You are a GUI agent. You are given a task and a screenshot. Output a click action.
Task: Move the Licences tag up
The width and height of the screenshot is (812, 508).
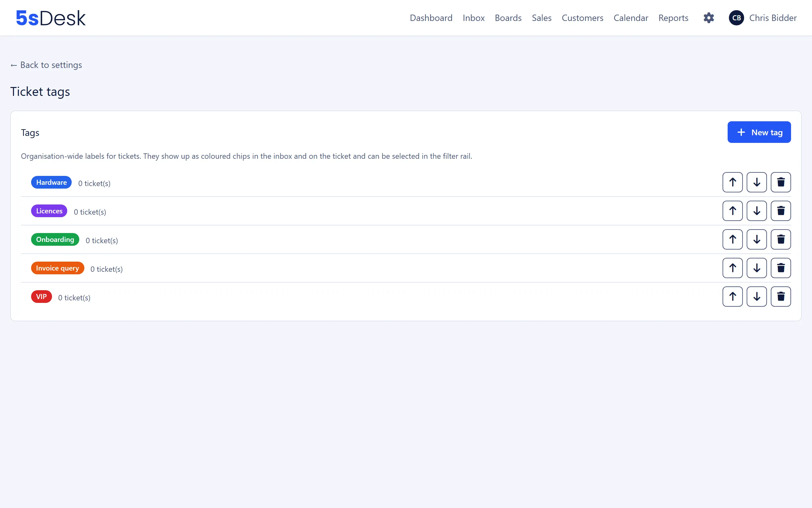click(x=732, y=211)
